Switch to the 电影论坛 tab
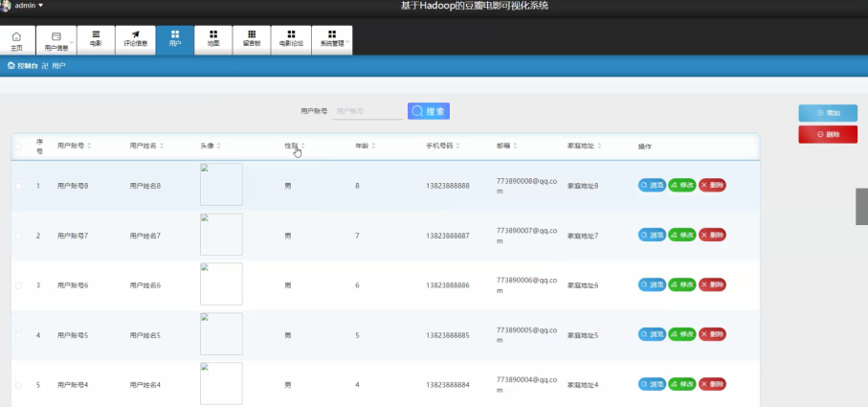Screen dimensions: 868x408 291,40
